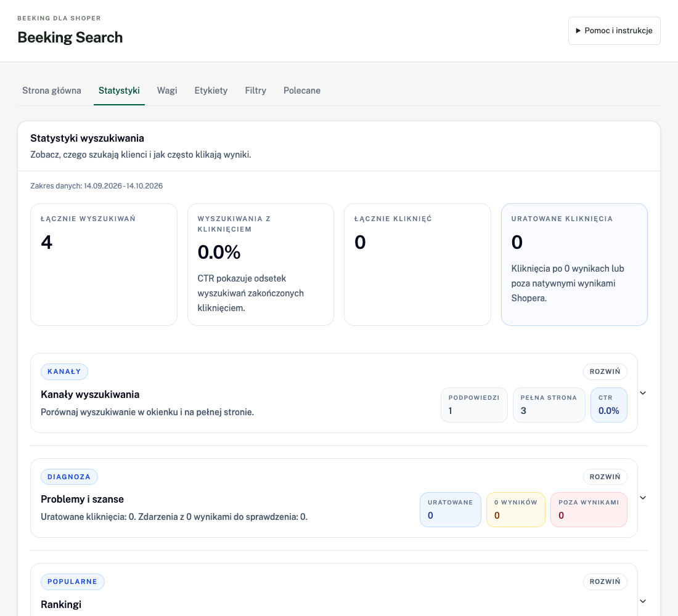Screen dimensions: 678x616
Task: Select the Wyszukiwania z kliknięciem CTR card
Action: (x=260, y=264)
